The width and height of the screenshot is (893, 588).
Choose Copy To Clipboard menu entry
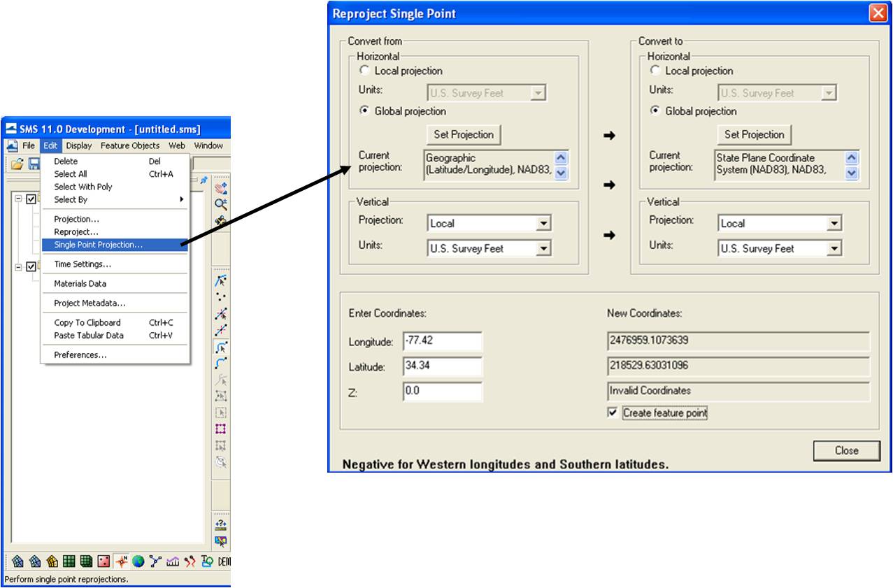tap(115, 322)
